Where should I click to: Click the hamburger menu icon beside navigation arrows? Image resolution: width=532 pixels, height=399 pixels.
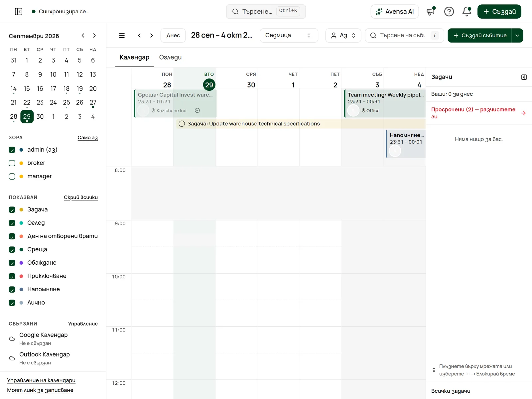[x=122, y=35]
